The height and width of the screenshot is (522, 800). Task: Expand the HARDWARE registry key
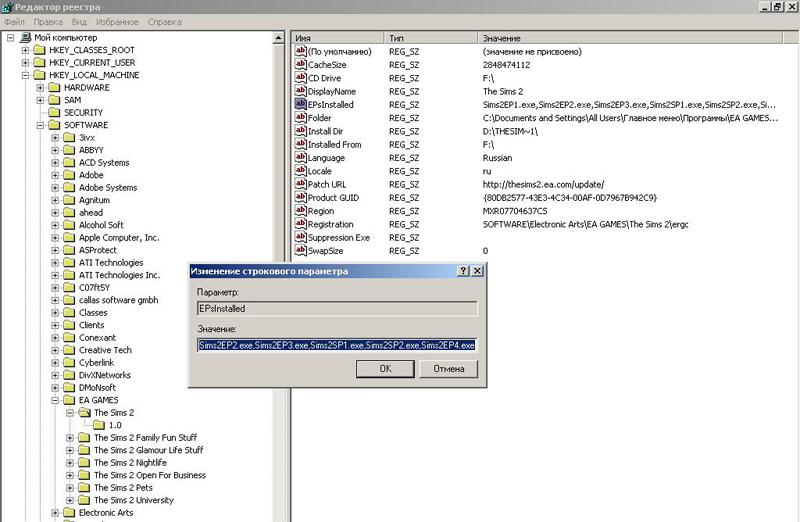pos(41,87)
